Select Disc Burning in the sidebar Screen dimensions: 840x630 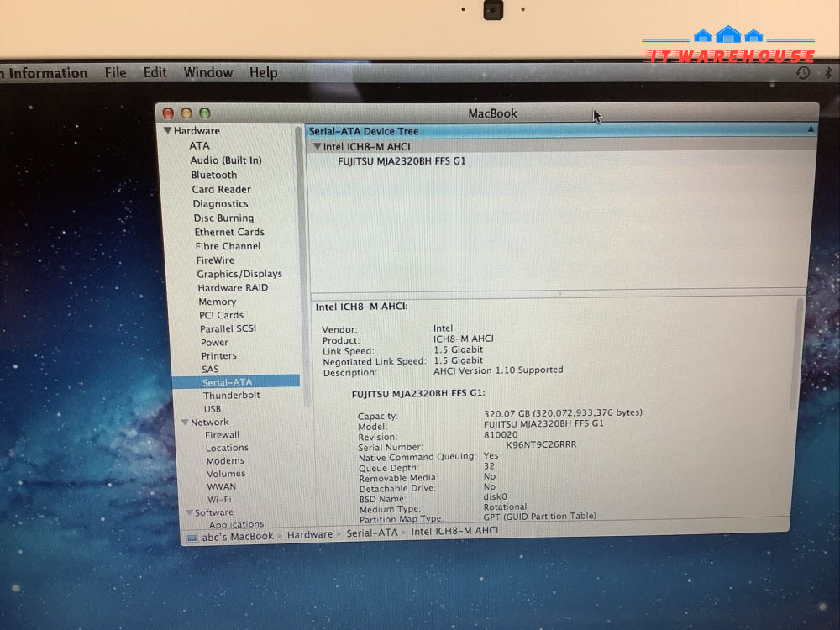pyautogui.click(x=223, y=218)
